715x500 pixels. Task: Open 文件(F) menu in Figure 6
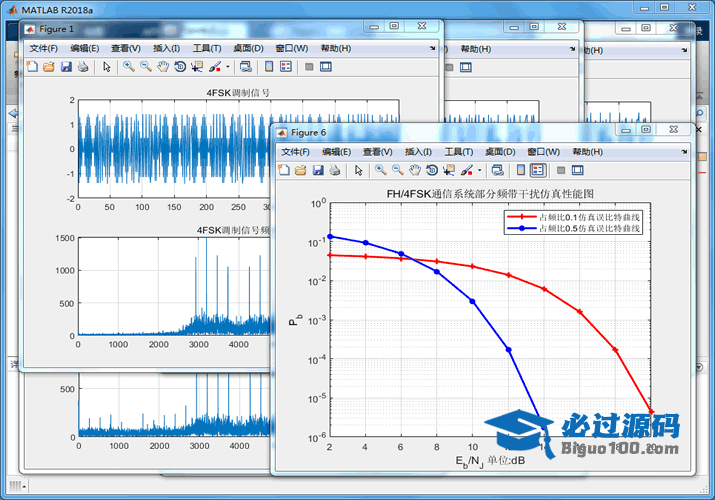point(295,152)
